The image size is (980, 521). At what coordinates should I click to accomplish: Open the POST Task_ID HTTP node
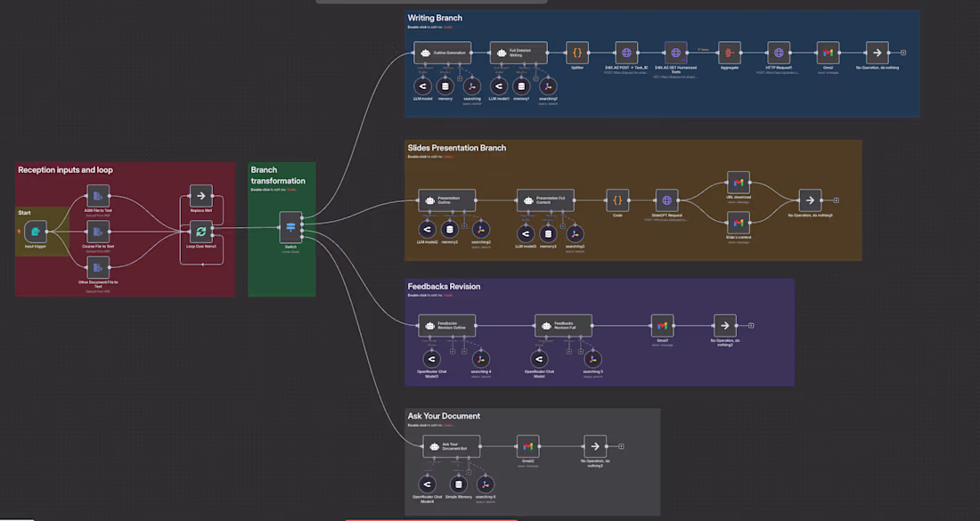point(626,53)
